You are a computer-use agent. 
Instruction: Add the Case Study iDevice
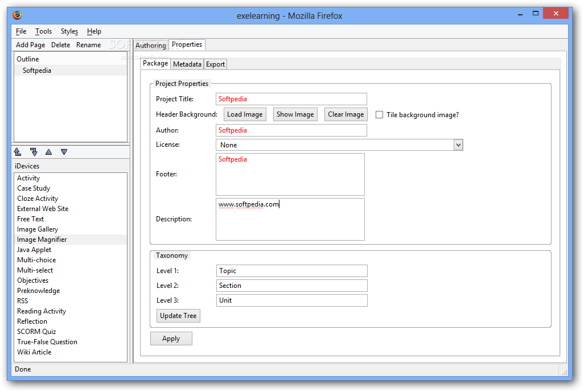pos(71,188)
